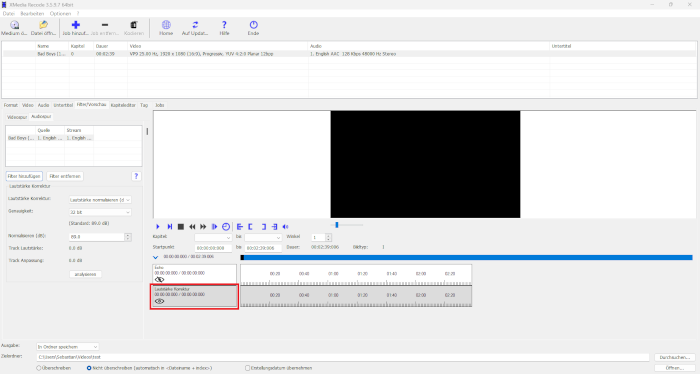This screenshot has height=374, width=700.
Task: Click the Auf Update prüfen icon
Action: [x=195, y=25]
